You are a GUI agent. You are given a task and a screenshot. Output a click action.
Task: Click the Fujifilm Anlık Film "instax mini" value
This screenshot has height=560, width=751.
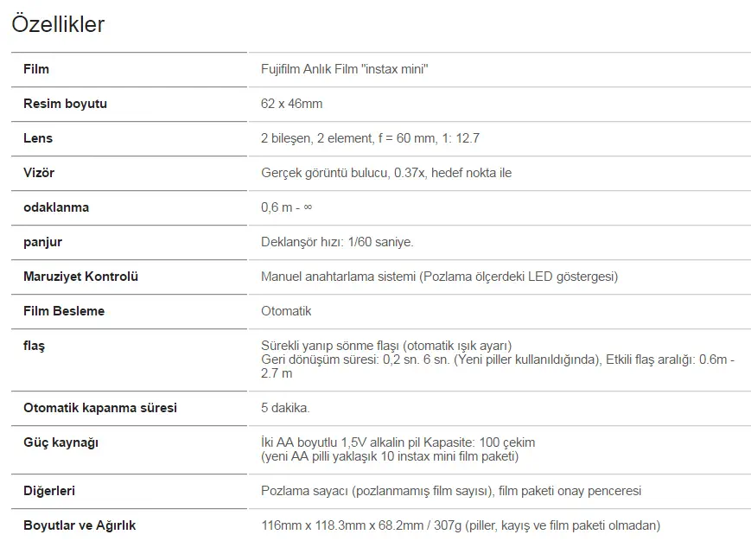click(x=344, y=69)
